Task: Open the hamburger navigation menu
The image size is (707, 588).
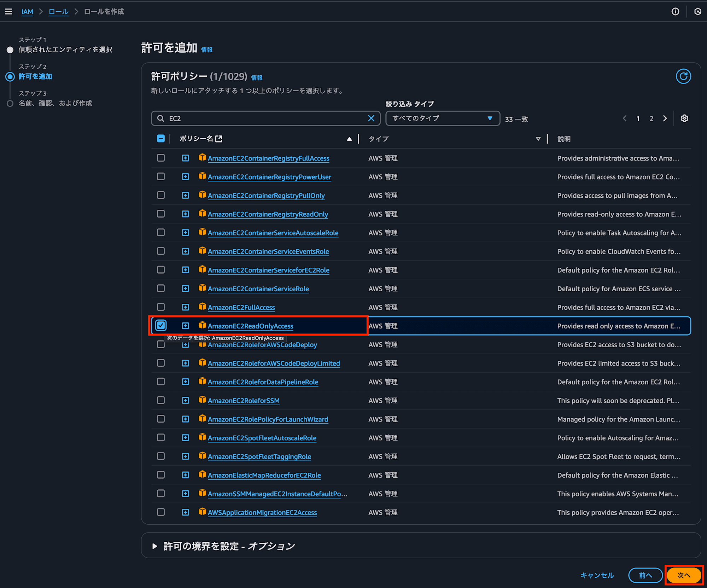Action: [9, 12]
